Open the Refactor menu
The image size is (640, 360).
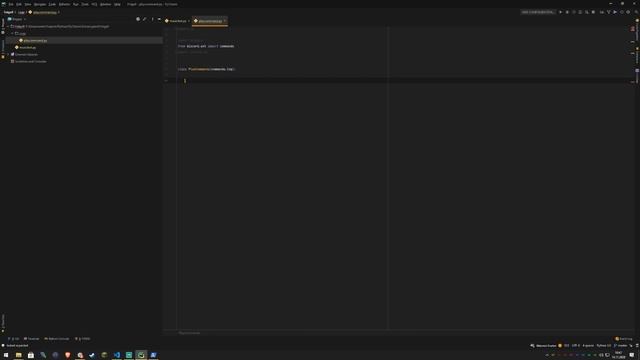pos(64,4)
